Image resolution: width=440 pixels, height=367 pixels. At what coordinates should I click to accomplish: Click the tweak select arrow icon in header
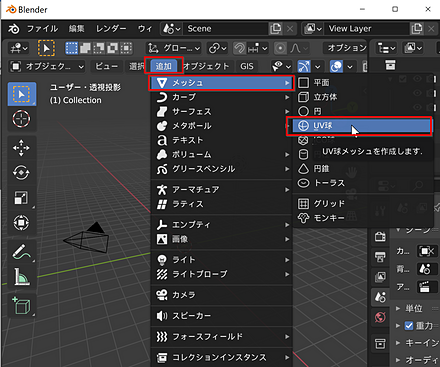pyautogui.click(x=46, y=48)
